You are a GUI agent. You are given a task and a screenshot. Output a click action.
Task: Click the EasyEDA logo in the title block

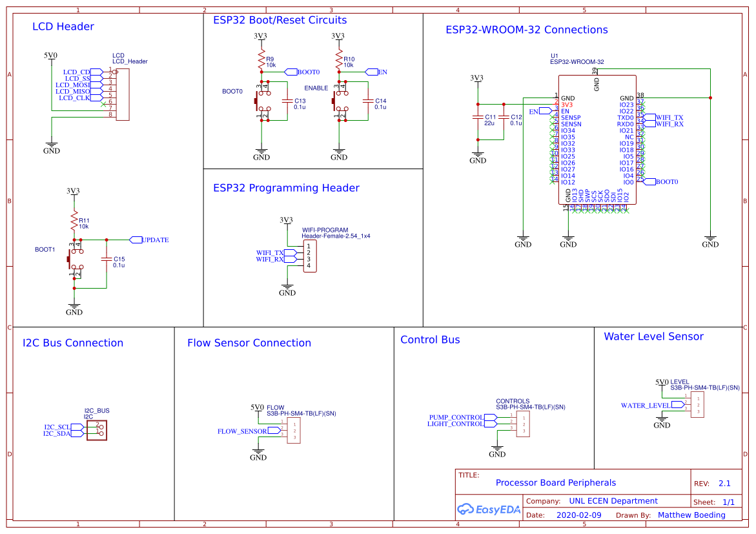click(489, 509)
